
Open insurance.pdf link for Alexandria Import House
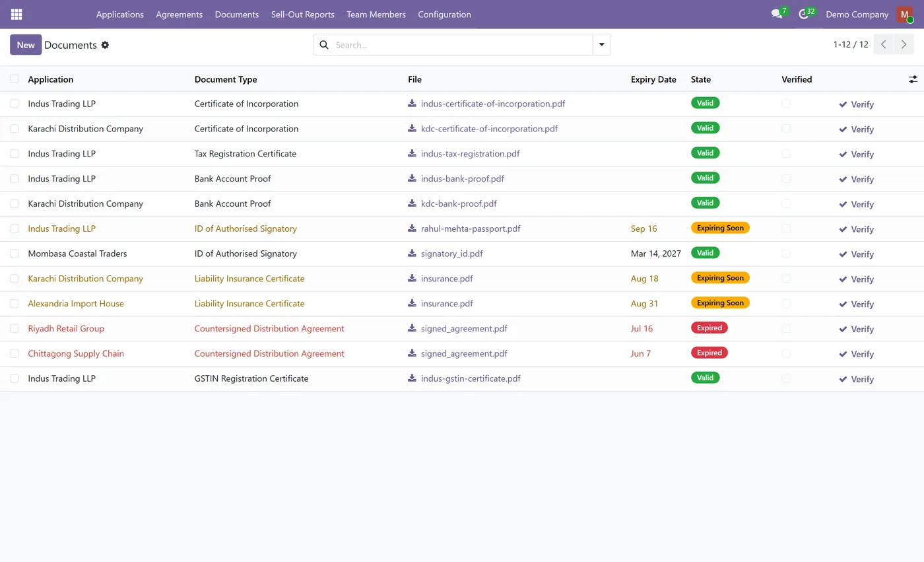(x=447, y=303)
